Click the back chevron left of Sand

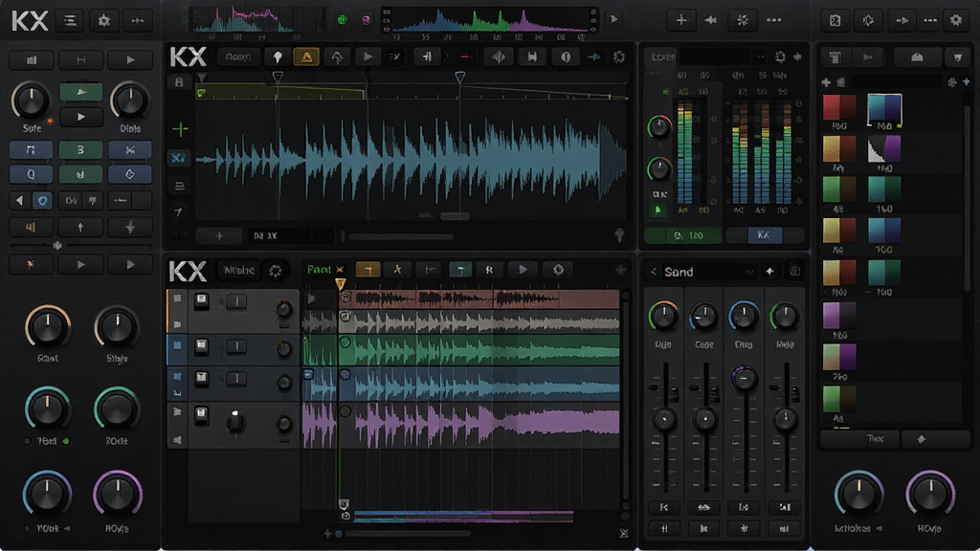coord(653,272)
